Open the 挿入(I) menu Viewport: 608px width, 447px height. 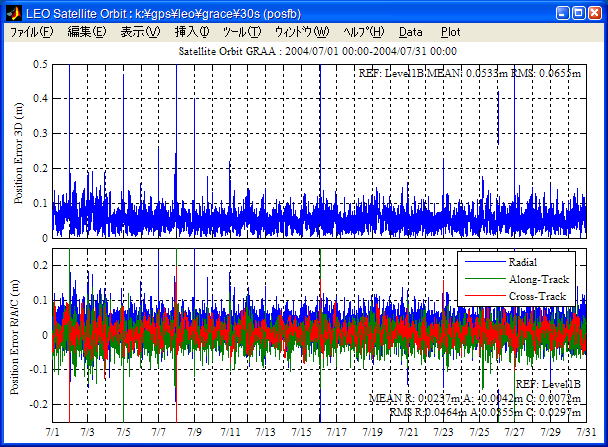192,32
